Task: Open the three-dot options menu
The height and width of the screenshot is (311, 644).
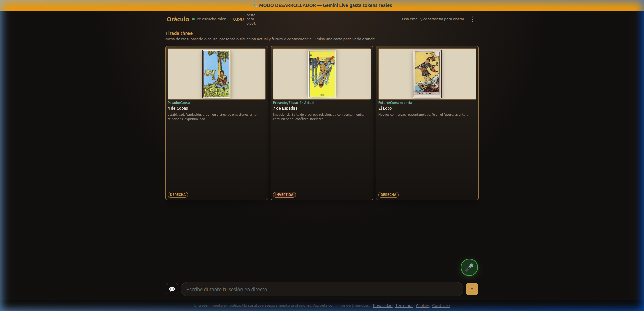Action: click(x=473, y=19)
